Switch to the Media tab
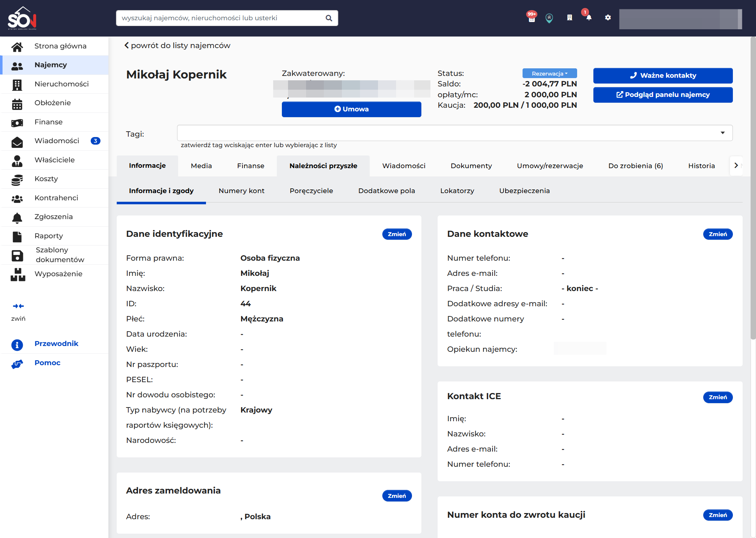Image resolution: width=756 pixels, height=538 pixels. tap(201, 166)
